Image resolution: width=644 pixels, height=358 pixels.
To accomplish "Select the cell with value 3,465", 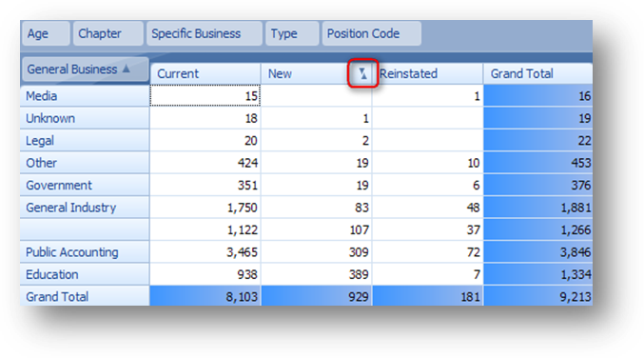I will click(205, 252).
